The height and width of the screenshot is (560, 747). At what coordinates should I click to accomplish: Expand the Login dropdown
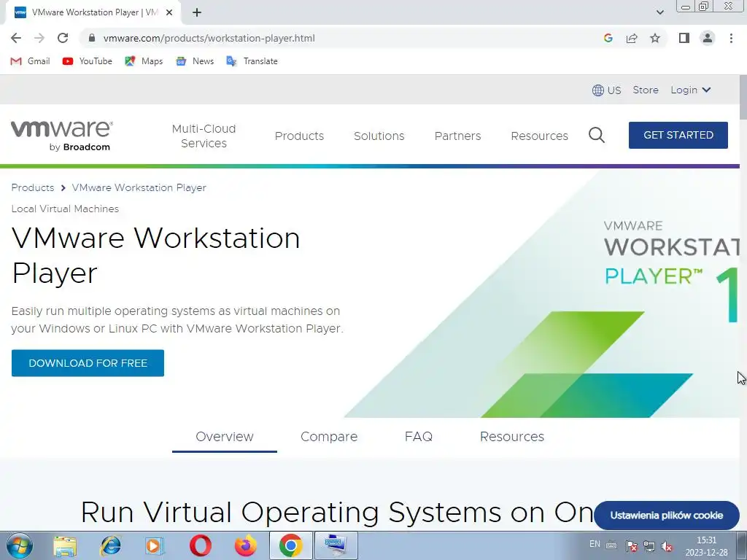pos(691,90)
